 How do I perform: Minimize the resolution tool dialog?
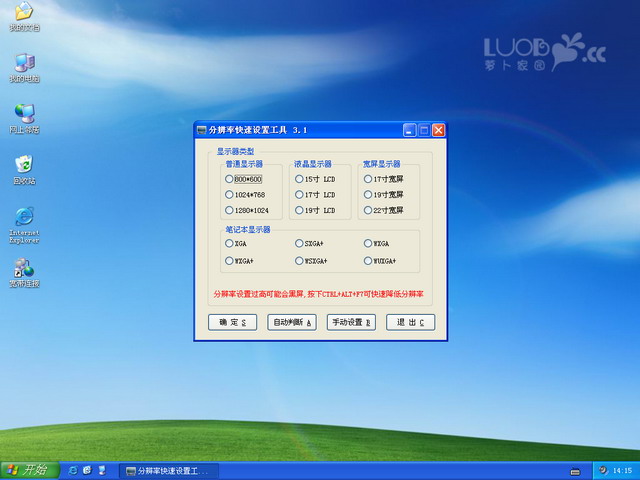tap(409, 130)
